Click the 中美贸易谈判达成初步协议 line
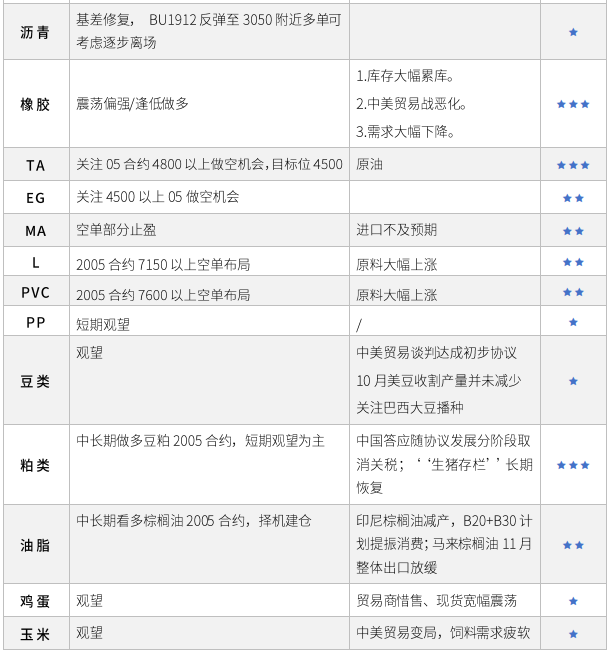The width and height of the screenshot is (609, 652). point(436,353)
